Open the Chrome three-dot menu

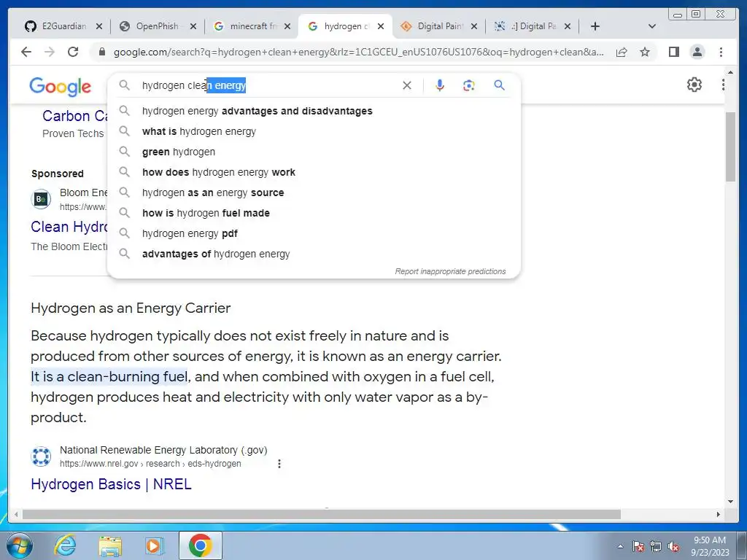[721, 52]
